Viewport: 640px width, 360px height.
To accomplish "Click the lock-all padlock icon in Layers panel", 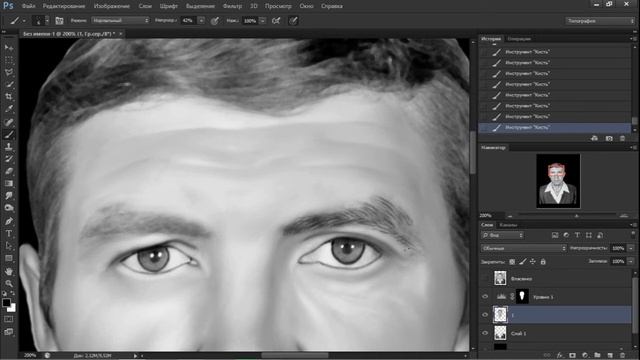I will pos(543,262).
